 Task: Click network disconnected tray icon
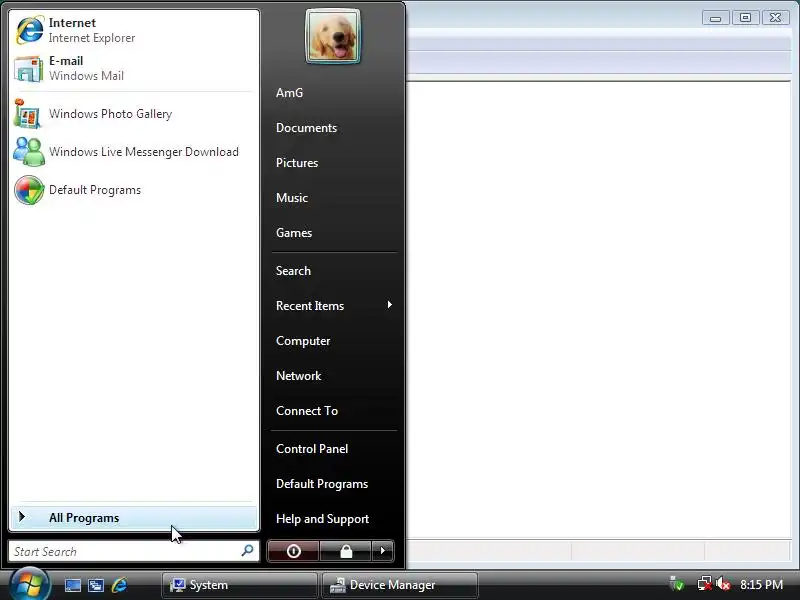705,584
